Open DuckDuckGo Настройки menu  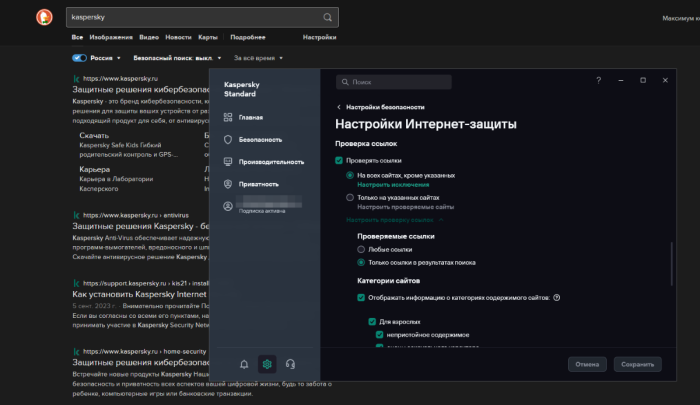(320, 38)
